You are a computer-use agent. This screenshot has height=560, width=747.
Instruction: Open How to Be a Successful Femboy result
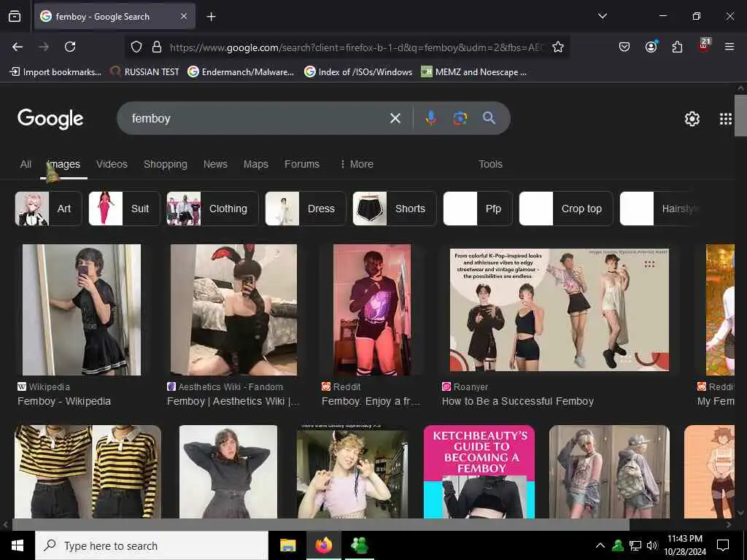click(x=518, y=402)
